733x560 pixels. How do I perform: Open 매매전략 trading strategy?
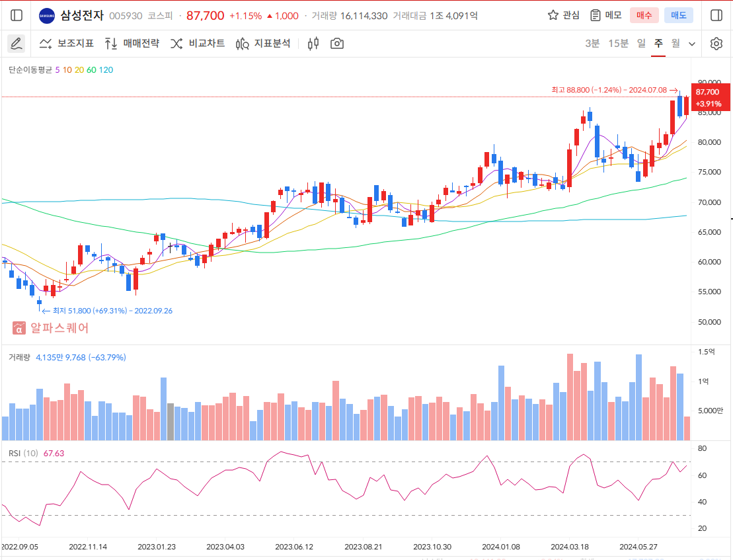132,44
